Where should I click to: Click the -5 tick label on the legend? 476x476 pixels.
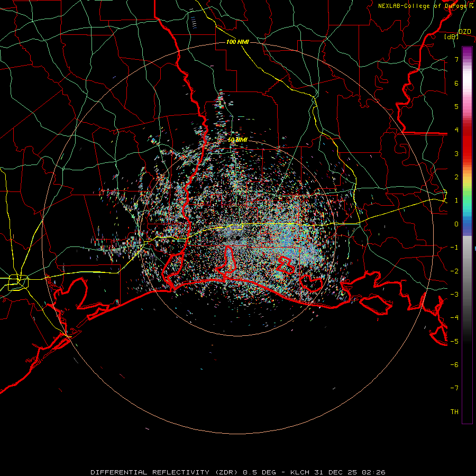(x=454, y=341)
